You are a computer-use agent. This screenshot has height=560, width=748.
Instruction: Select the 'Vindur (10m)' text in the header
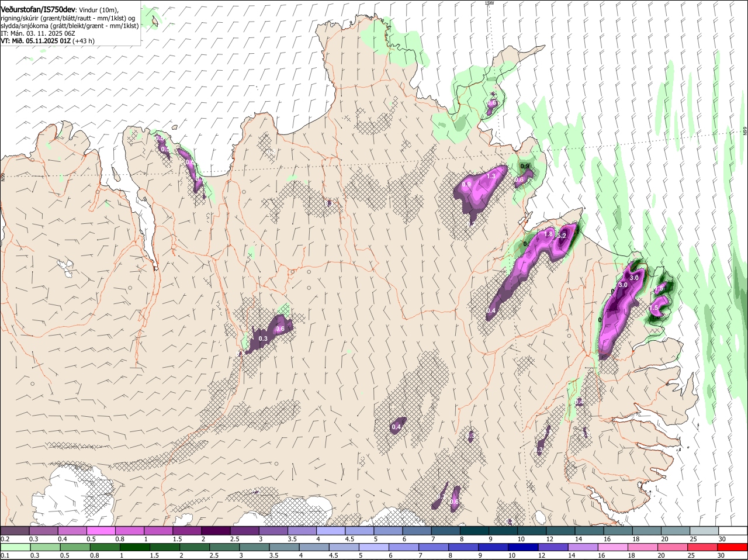coord(98,11)
